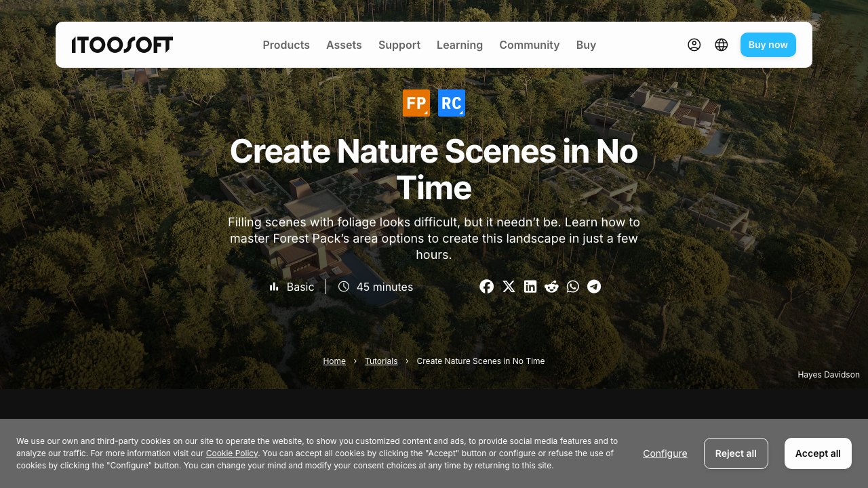This screenshot has height=488, width=868.
Task: Share via WhatsApp
Action: tap(573, 287)
